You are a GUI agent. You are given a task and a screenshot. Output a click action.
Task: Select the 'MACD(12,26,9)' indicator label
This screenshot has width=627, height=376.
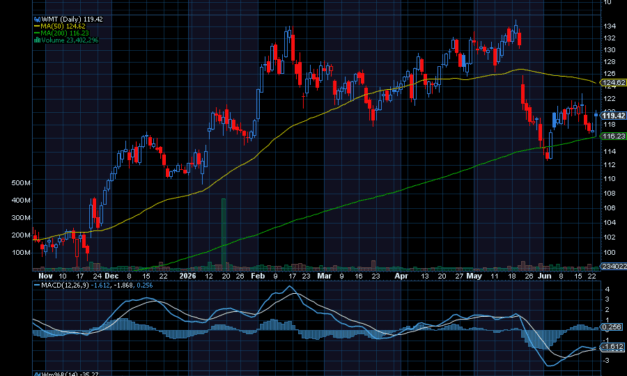click(x=65, y=286)
